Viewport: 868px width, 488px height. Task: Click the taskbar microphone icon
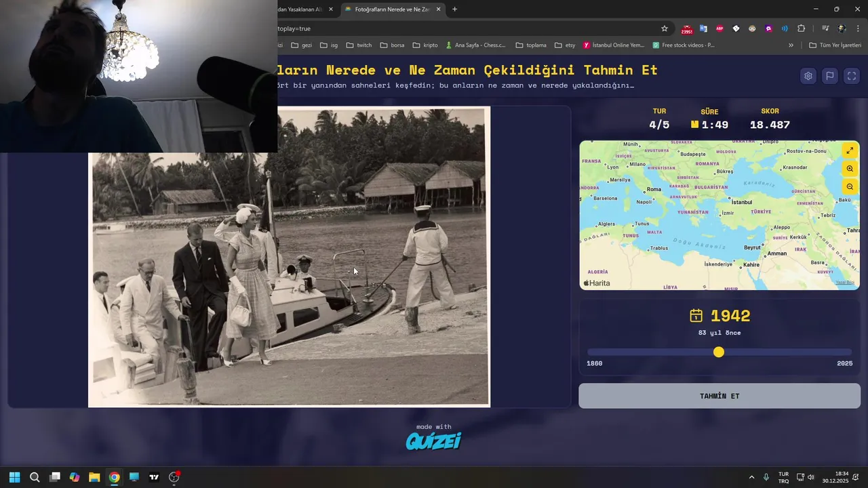[x=766, y=477]
